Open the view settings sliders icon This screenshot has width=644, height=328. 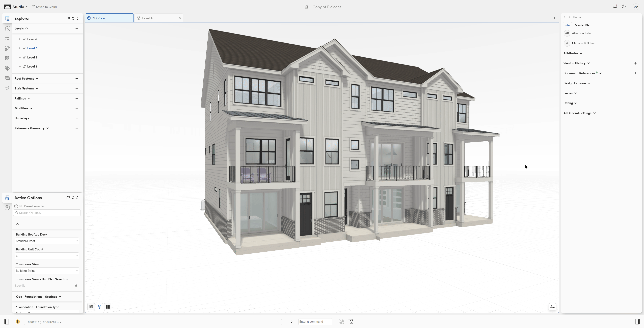tap(552, 307)
